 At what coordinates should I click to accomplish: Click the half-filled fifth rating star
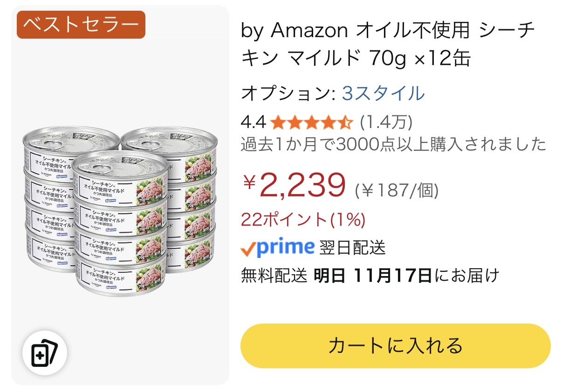[345, 122]
